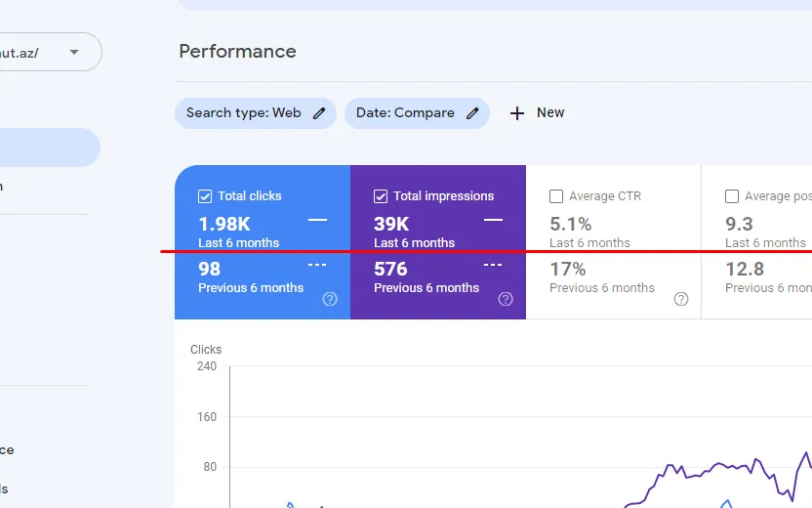The image size is (812, 508).
Task: Click the 98 previous clicks value
Action: click(209, 269)
